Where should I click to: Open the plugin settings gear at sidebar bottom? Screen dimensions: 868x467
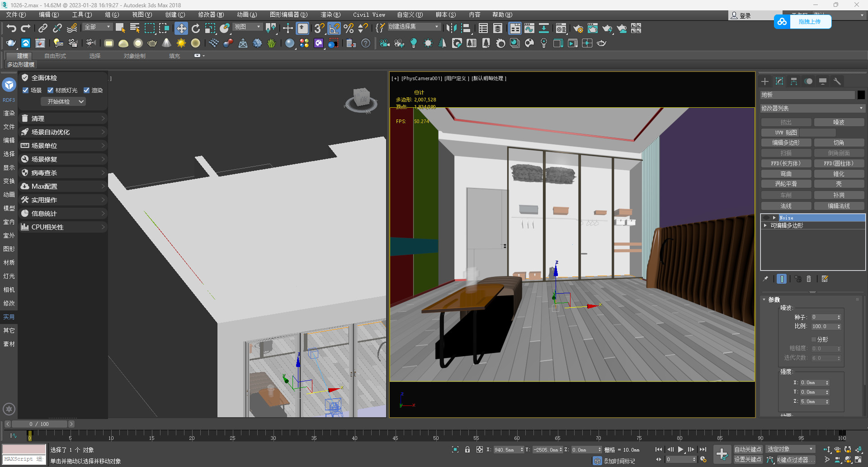click(x=9, y=409)
